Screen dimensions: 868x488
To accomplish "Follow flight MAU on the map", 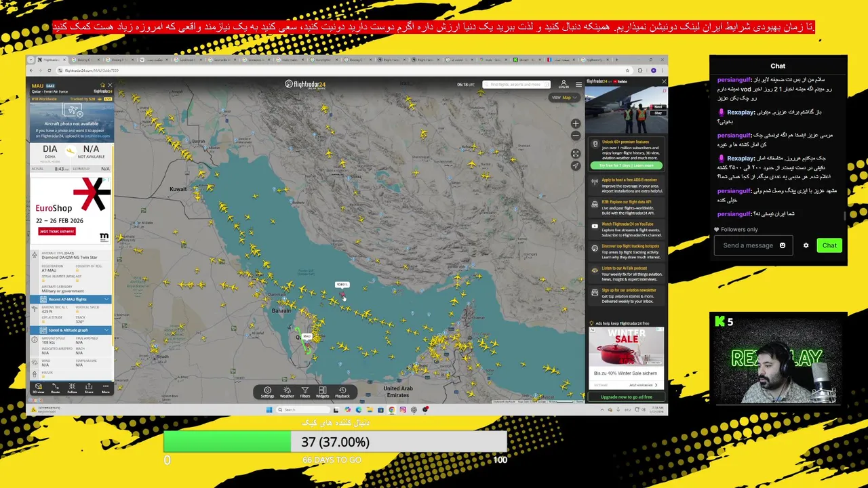I will pos(72,388).
